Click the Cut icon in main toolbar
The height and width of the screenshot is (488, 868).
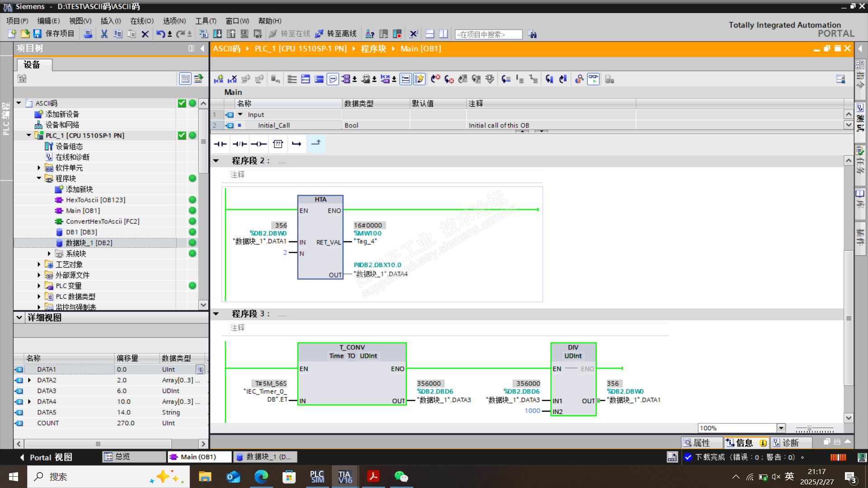[x=104, y=34]
